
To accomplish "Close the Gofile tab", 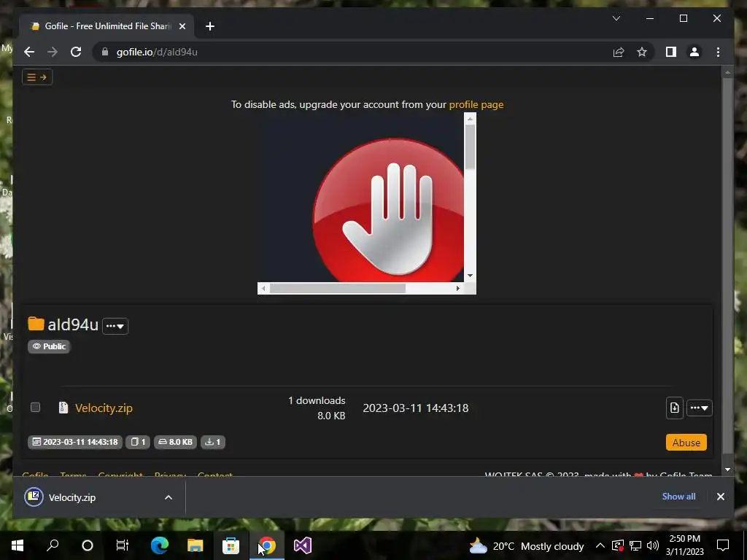I will point(182,26).
